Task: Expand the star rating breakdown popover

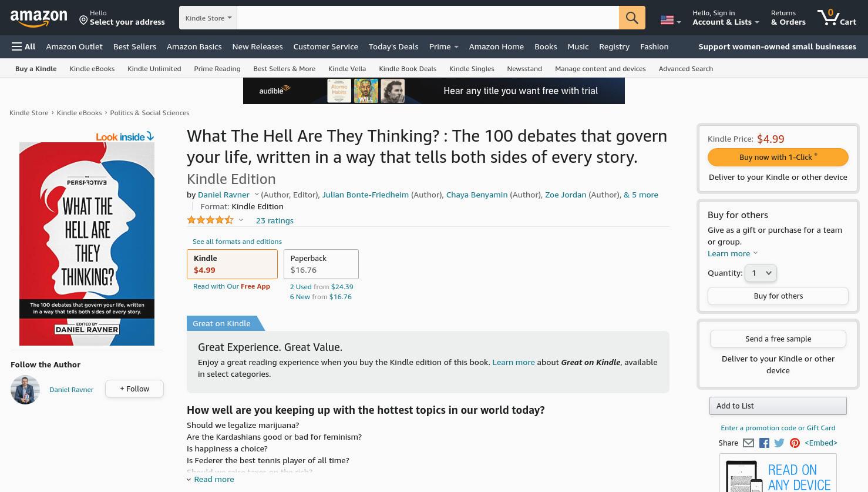Action: pyautogui.click(x=241, y=220)
